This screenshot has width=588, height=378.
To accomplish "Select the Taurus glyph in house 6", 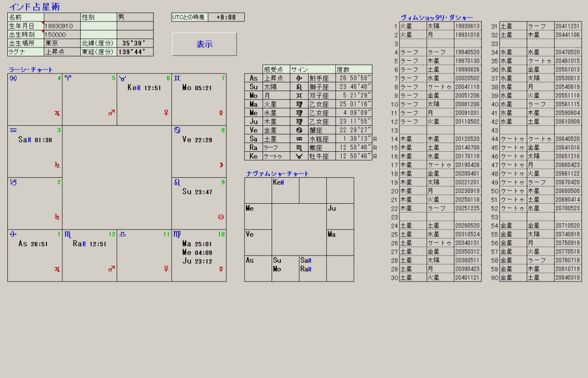I will click(x=122, y=78).
